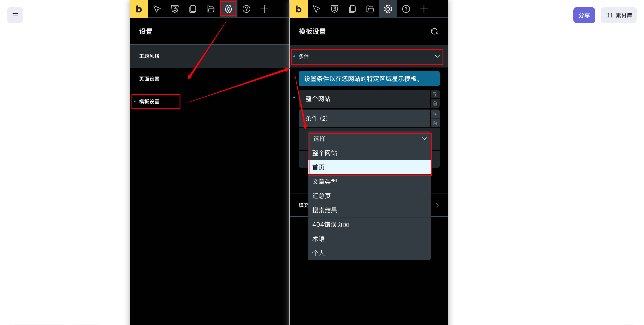Delete the 条件 (2) row

pyautogui.click(x=435, y=123)
